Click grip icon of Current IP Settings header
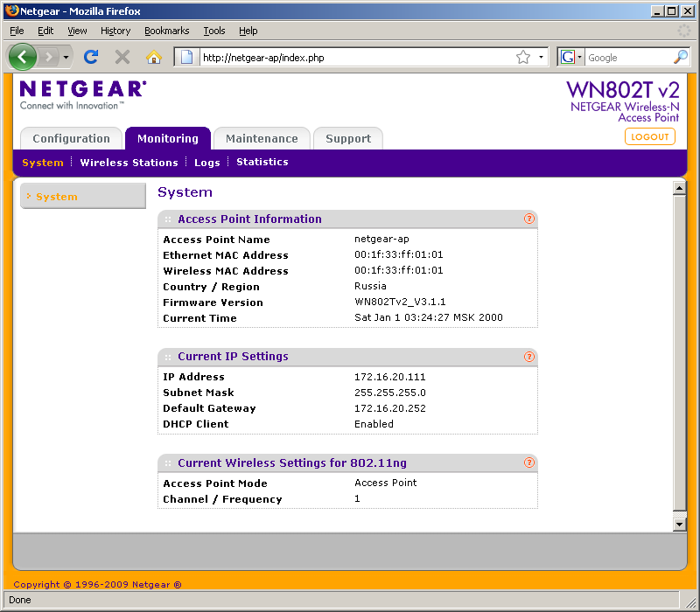Viewport: 700px width, 612px height. click(x=168, y=358)
